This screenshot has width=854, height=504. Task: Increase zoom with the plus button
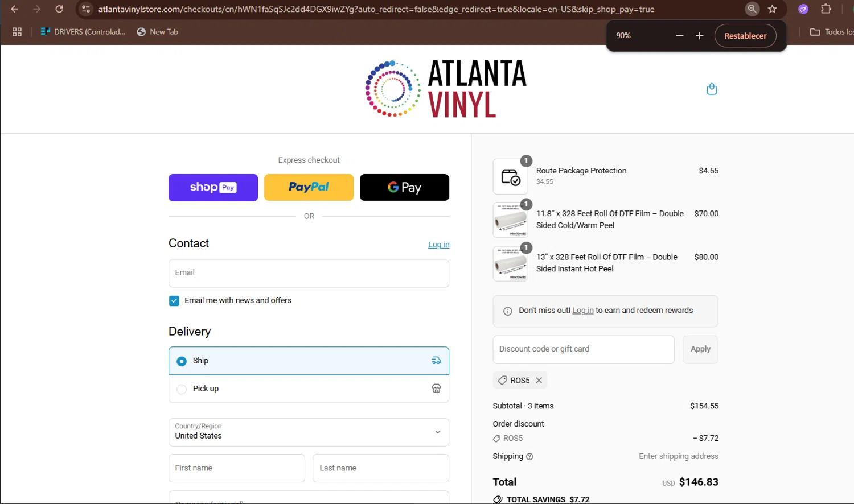(700, 36)
